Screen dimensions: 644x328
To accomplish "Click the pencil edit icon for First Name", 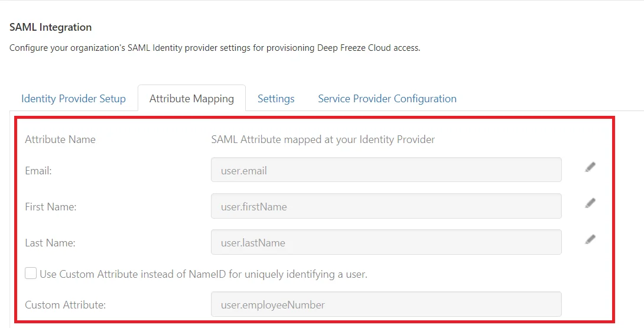I will pyautogui.click(x=590, y=203).
